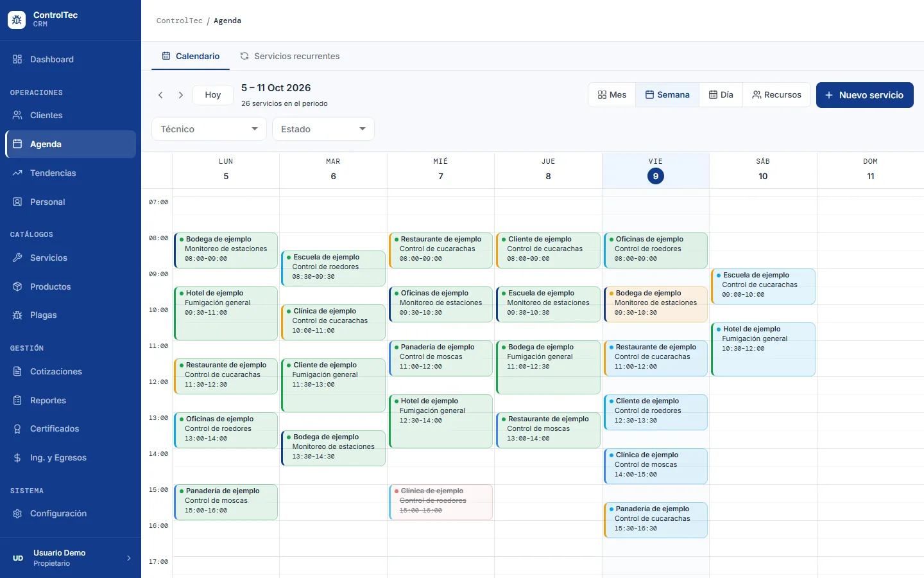Open Plagas catalog
The width and height of the screenshot is (924, 578).
(x=71, y=315)
